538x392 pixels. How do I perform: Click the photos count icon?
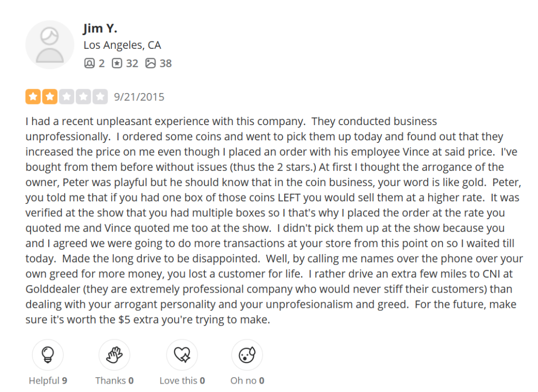pyautogui.click(x=150, y=63)
